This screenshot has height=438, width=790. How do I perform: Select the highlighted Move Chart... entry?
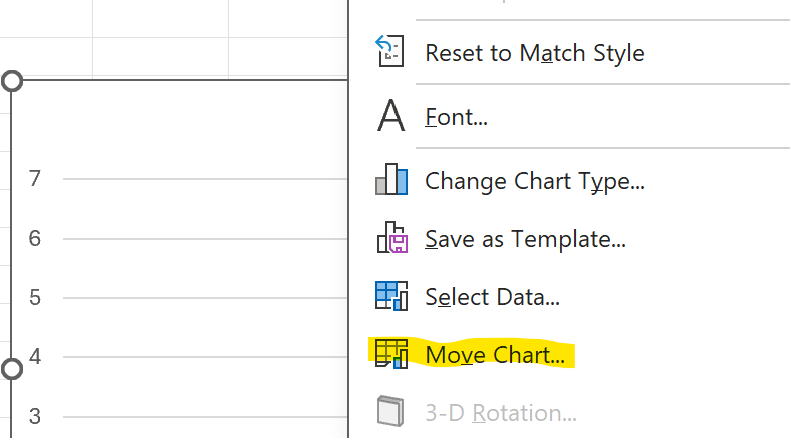[x=495, y=354]
